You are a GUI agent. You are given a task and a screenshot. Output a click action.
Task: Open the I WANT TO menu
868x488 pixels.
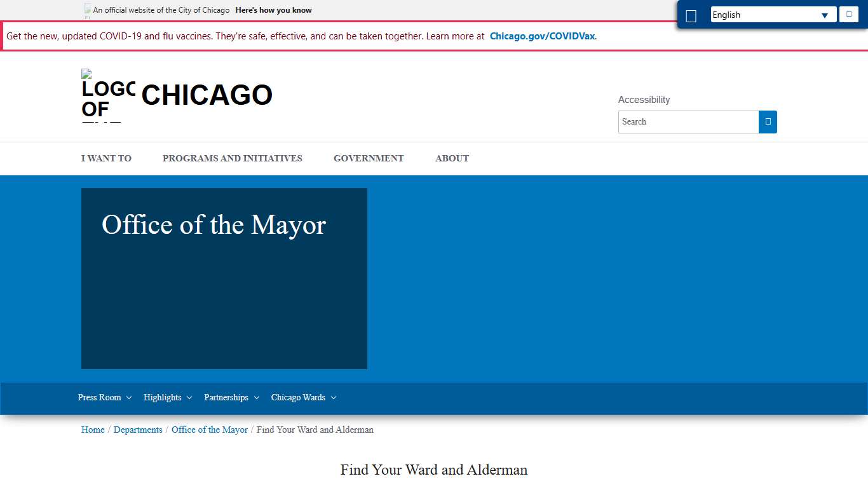click(106, 158)
